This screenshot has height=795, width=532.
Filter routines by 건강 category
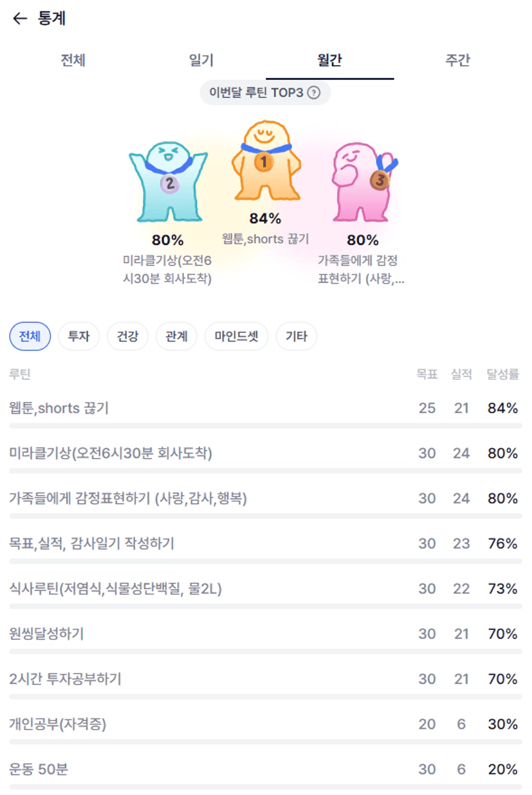[x=127, y=336]
